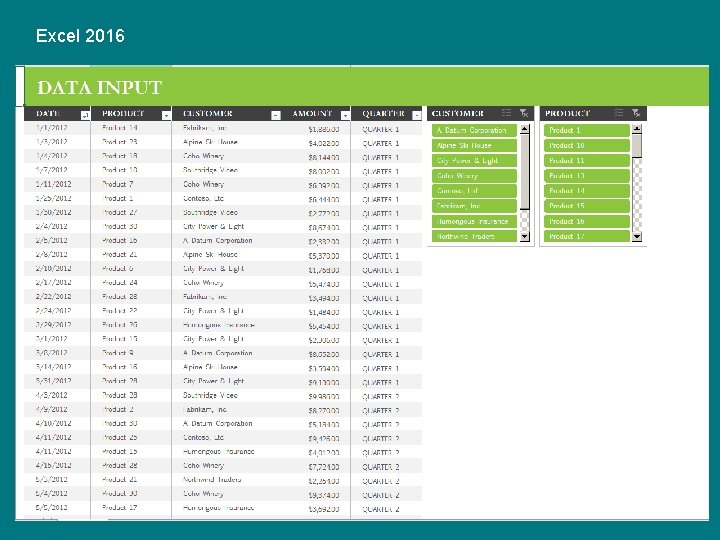Select Product 16 in PRODUCT slicer
Image resolution: width=720 pixels, height=540 pixels.
tap(586, 221)
